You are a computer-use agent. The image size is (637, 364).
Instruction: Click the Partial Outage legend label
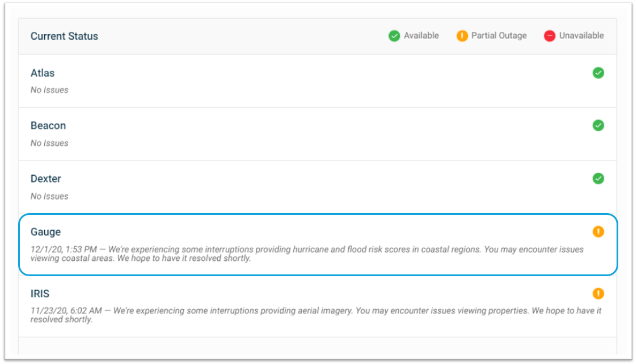tap(499, 36)
